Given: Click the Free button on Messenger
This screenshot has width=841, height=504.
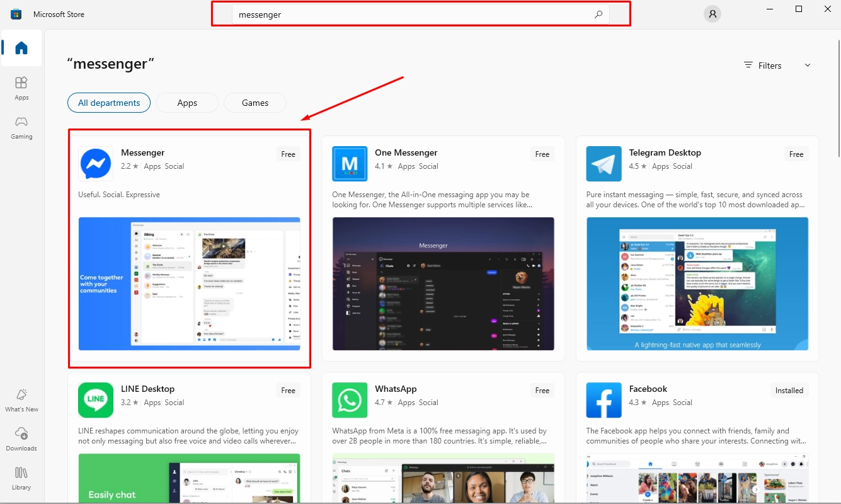Looking at the screenshot, I should 289,154.
